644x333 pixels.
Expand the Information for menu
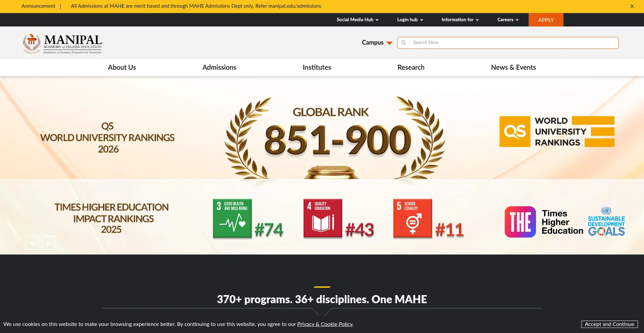[x=460, y=20]
